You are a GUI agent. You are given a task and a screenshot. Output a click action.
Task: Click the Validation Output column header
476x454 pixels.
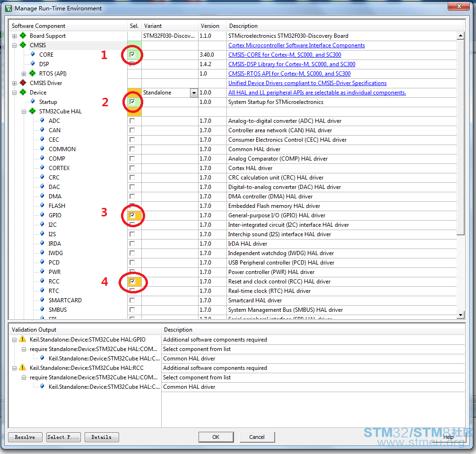coord(85,330)
